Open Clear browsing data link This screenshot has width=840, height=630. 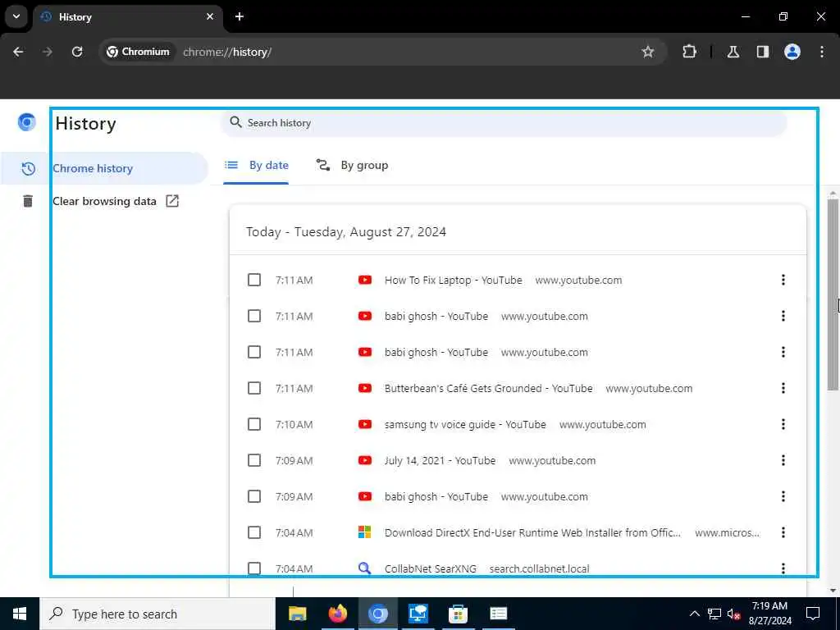click(104, 201)
